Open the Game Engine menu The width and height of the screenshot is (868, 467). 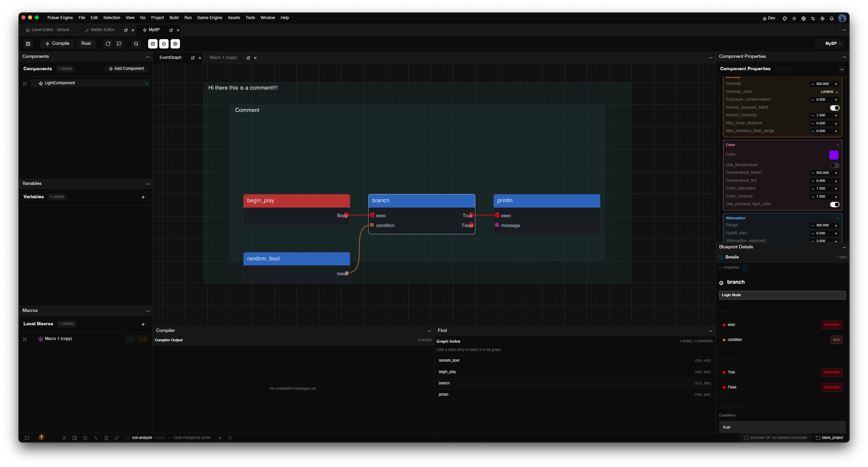pyautogui.click(x=210, y=18)
